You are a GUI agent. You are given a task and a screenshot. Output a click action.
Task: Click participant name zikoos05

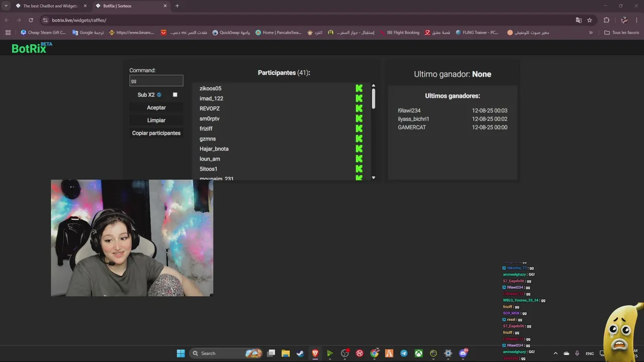coord(210,88)
